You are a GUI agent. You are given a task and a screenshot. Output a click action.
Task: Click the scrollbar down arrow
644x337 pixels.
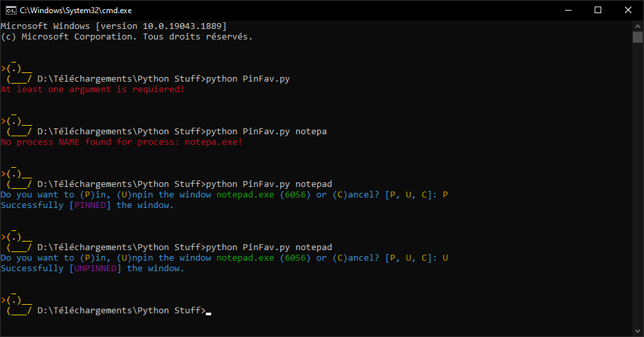[x=637, y=331]
